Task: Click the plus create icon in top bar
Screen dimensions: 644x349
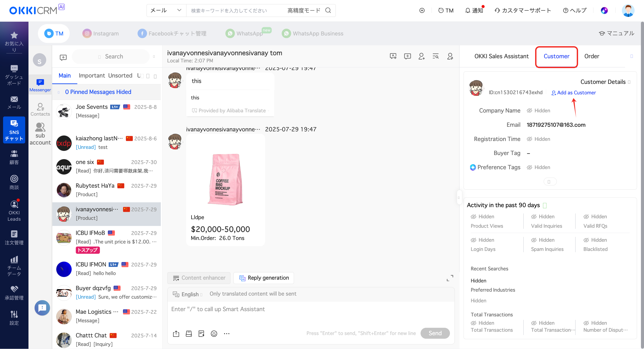Action: click(422, 10)
